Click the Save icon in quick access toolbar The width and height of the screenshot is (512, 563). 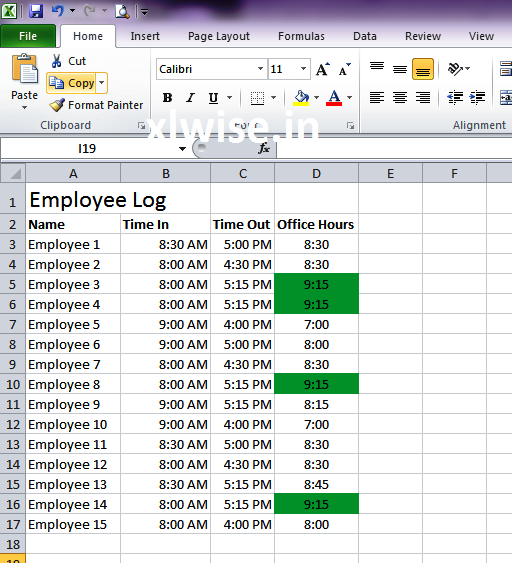(36, 11)
